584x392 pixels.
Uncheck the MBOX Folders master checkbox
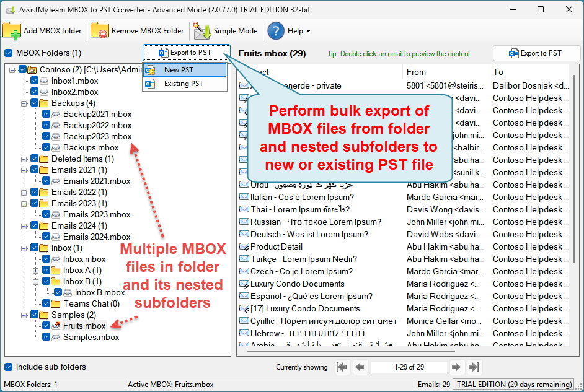tap(8, 53)
